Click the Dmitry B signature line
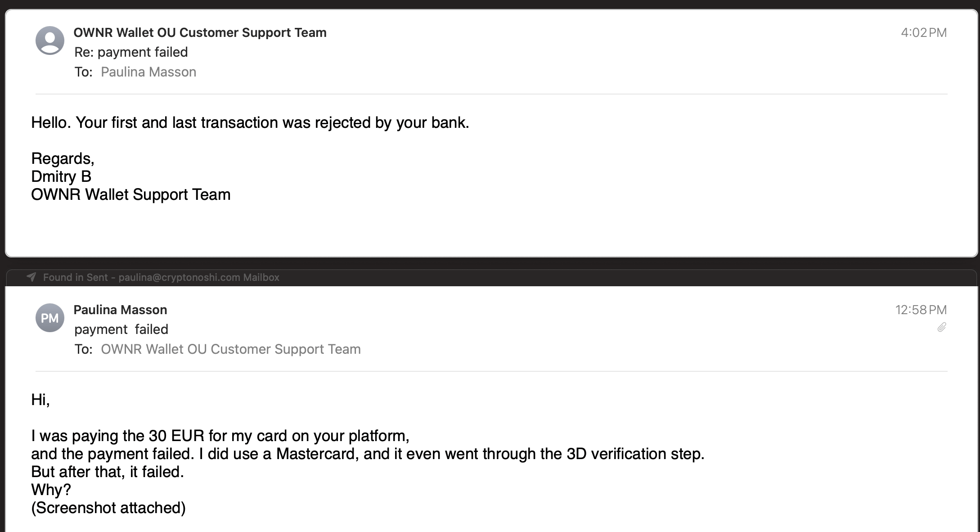Image resolution: width=980 pixels, height=532 pixels. pyautogui.click(x=61, y=176)
